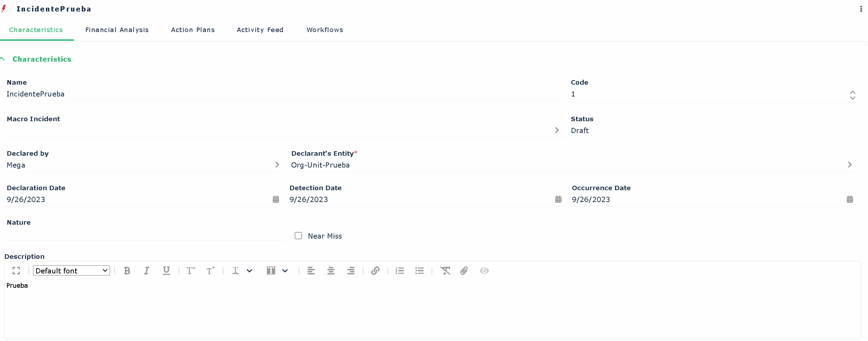Expand background color dropdown arrow
Viewport: 868px width, 341px height.
pyautogui.click(x=285, y=271)
